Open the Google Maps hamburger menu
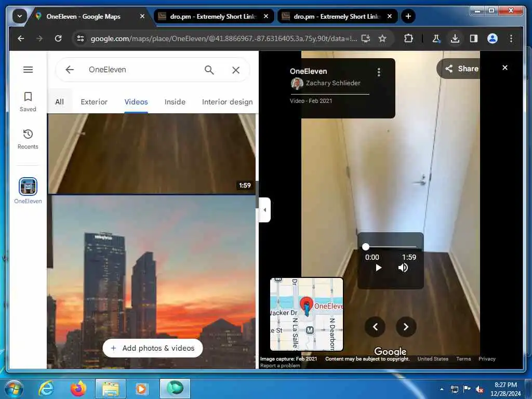This screenshot has height=399, width=532. tap(28, 70)
